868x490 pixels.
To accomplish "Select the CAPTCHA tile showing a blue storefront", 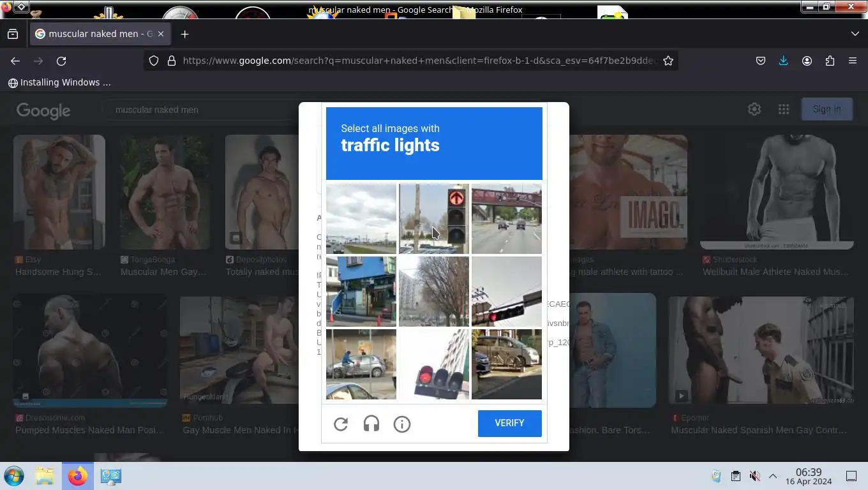I will 361,292.
